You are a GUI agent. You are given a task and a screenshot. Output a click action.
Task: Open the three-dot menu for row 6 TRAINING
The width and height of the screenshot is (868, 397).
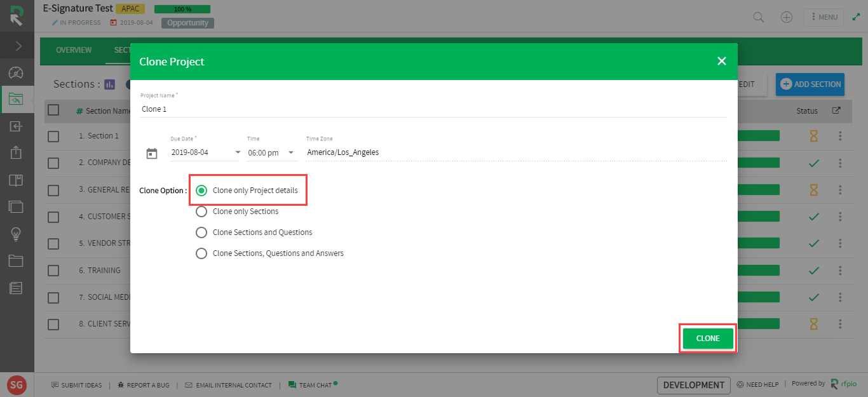(x=840, y=271)
